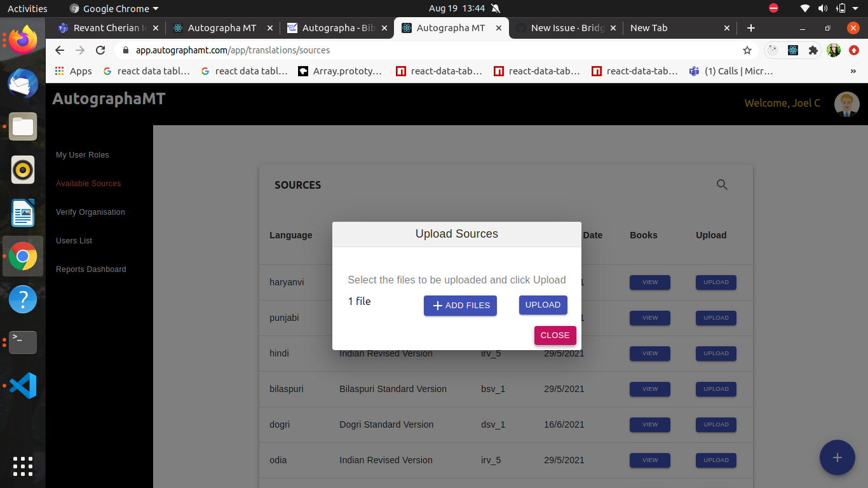Open the browser extensions puzzle icon
The height and width of the screenshot is (488, 868).
[x=813, y=50]
